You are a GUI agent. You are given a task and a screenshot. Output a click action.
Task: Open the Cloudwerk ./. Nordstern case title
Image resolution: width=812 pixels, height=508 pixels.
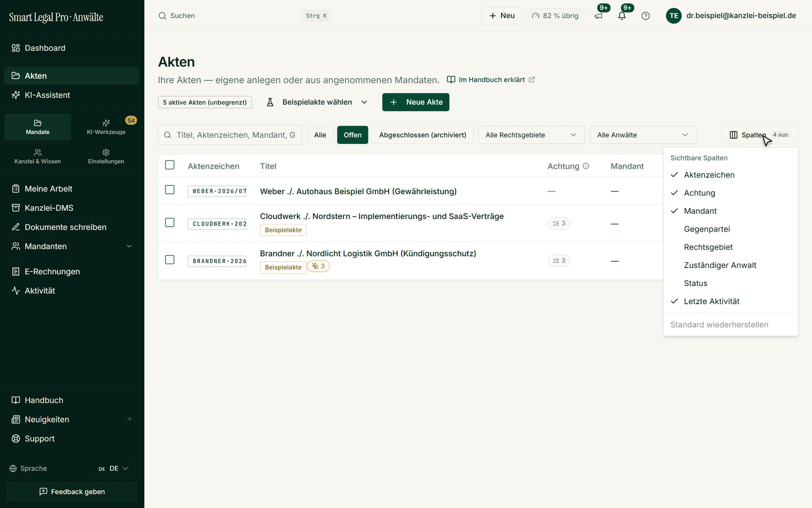pyautogui.click(x=382, y=216)
